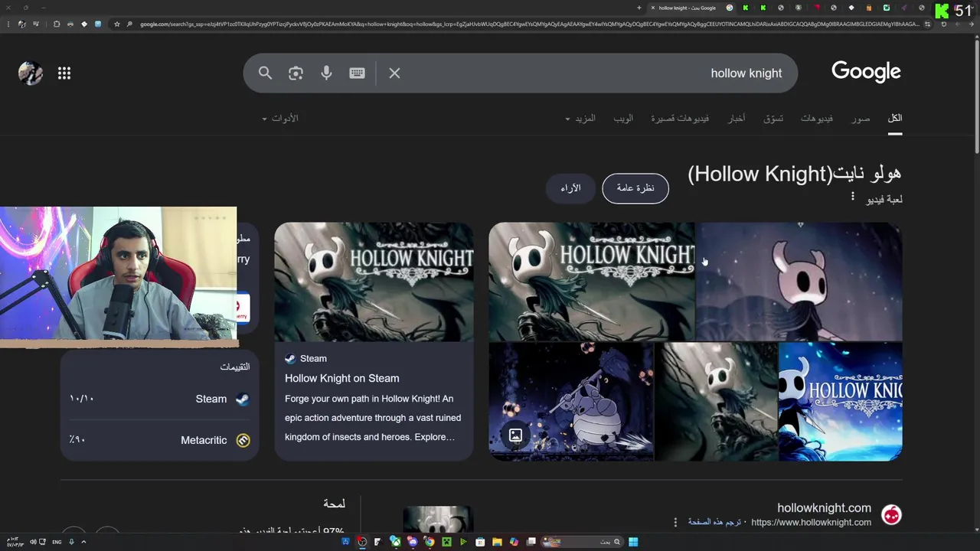This screenshot has width=980, height=551.
Task: Click the taskbar search box بحث
Action: (580, 542)
